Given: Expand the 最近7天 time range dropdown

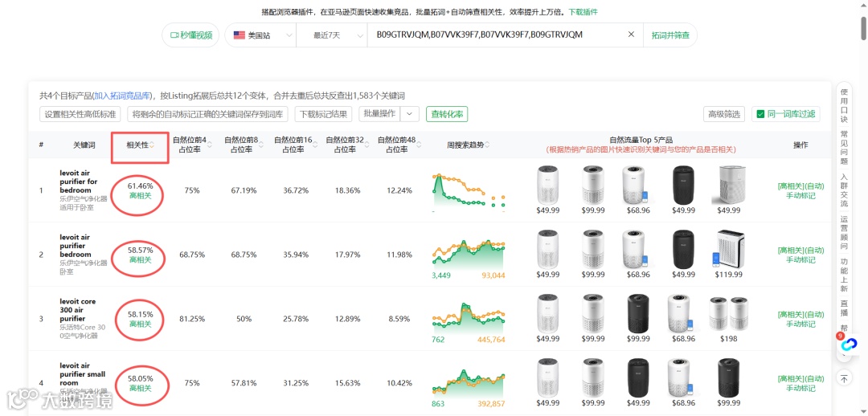Looking at the screenshot, I should (332, 35).
